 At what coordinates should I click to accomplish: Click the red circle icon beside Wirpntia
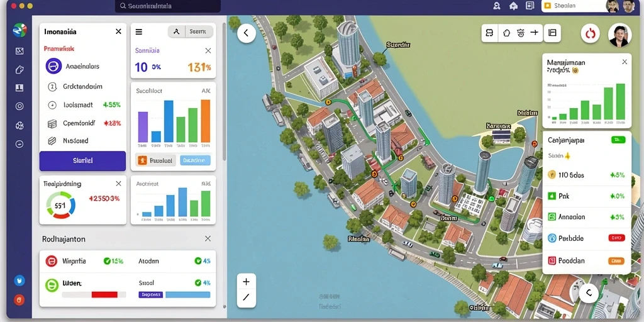[52, 261]
